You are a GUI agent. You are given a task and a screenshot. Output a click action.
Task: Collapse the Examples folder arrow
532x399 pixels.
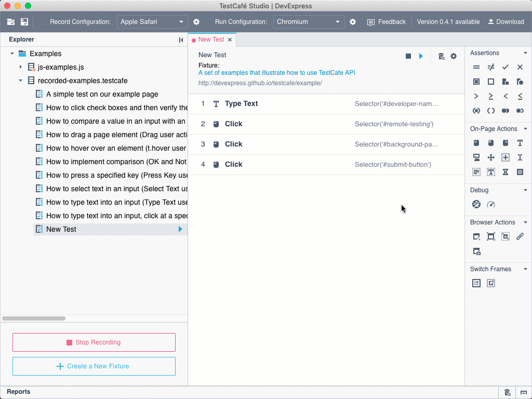click(12, 54)
